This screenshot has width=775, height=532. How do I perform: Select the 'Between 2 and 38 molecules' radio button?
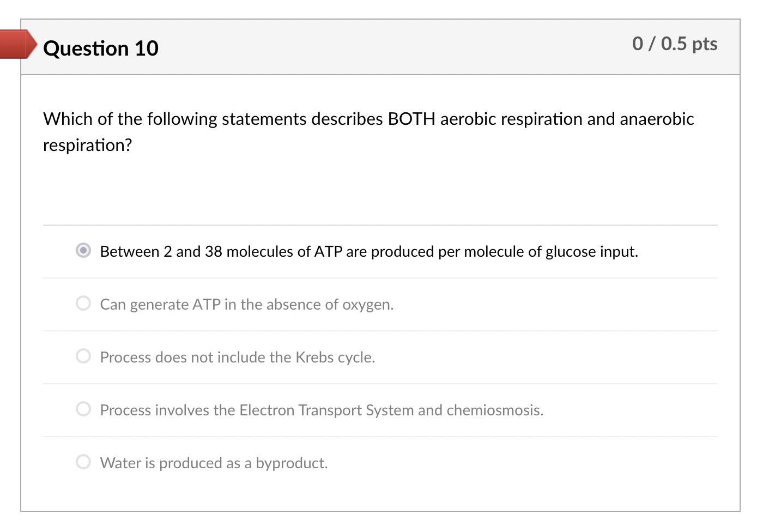83,251
